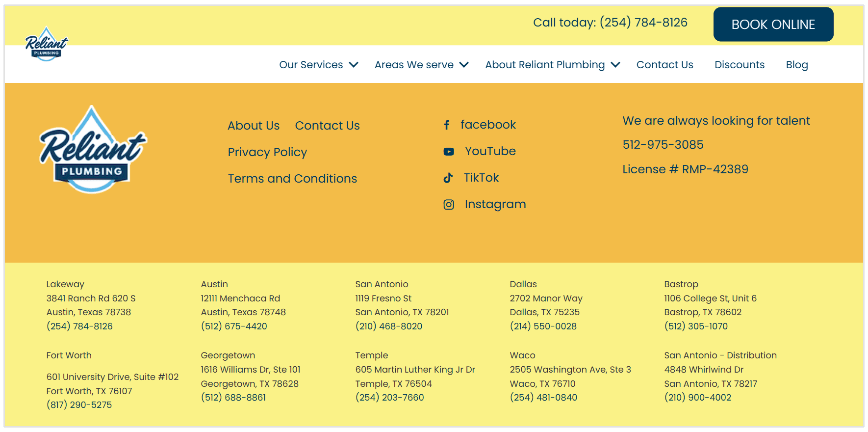Expand the About Reliant Plumbing chevron
Screen dimensions: 868x432
615,65
